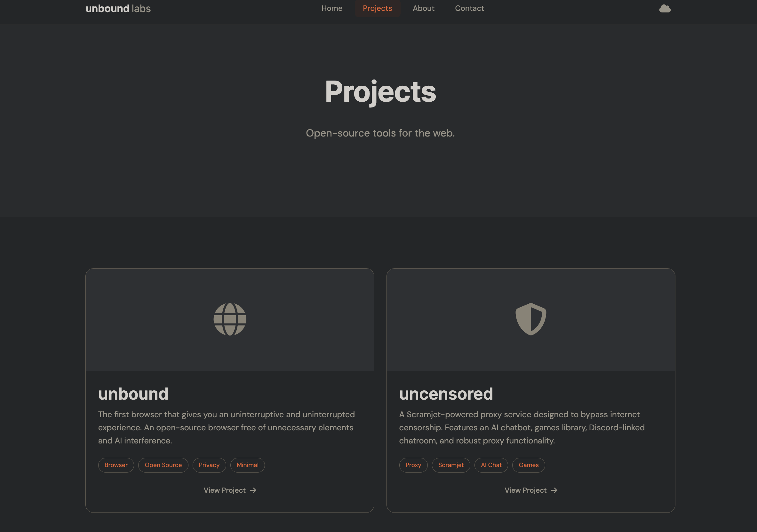Viewport: 757px width, 532px height.
Task: Select the Privacy tag
Action: (x=209, y=465)
